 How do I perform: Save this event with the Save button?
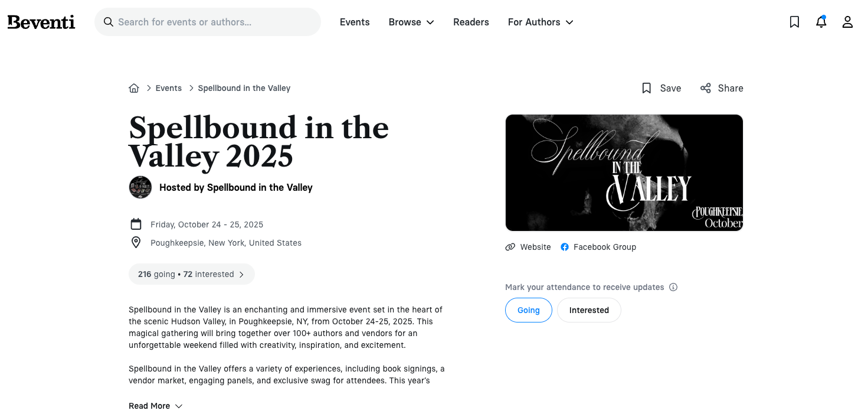point(661,87)
